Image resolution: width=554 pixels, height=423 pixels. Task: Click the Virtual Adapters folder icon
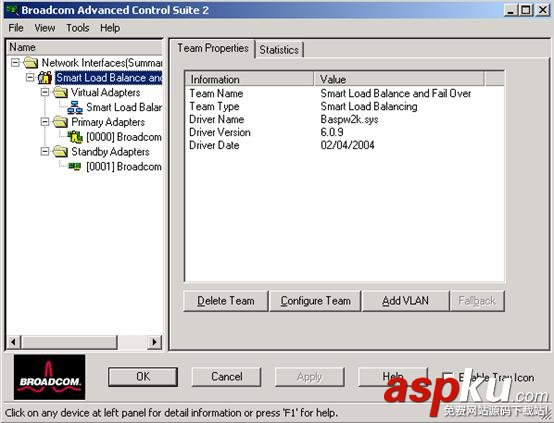point(60,93)
